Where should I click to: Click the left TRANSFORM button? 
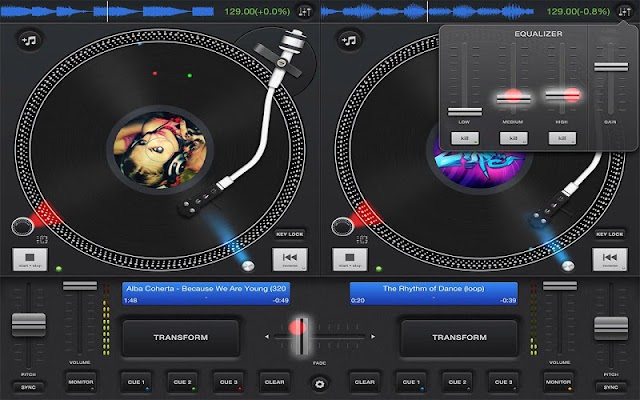(x=181, y=338)
